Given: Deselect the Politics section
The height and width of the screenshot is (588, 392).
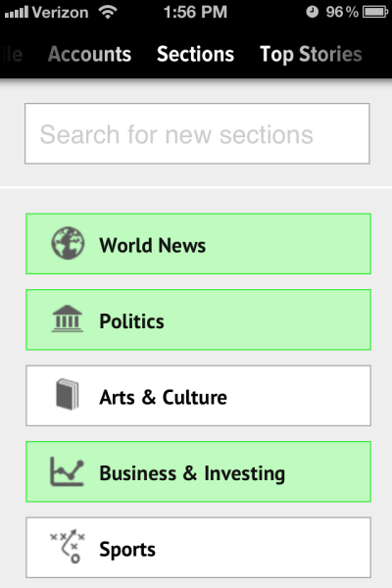Looking at the screenshot, I should click(x=198, y=319).
